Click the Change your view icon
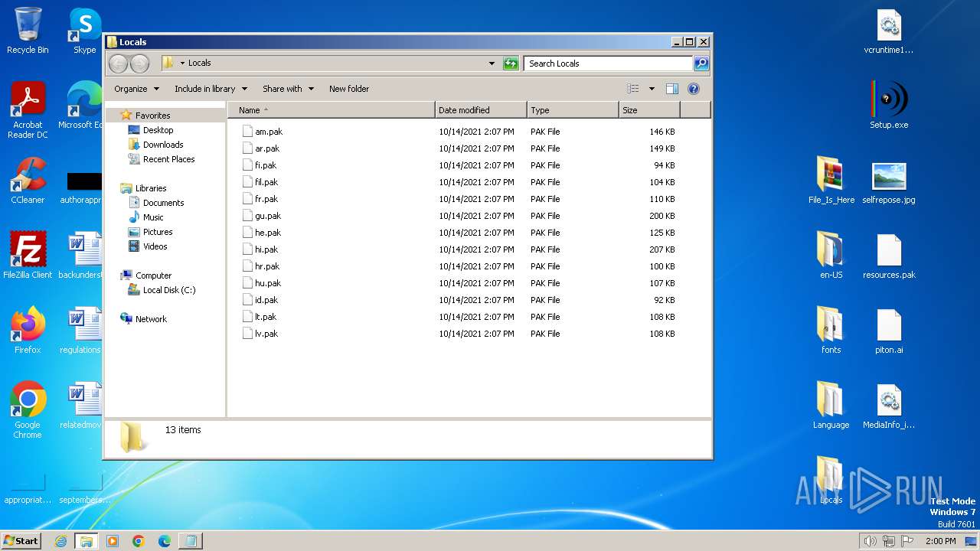Image resolution: width=980 pixels, height=551 pixels. coord(633,89)
